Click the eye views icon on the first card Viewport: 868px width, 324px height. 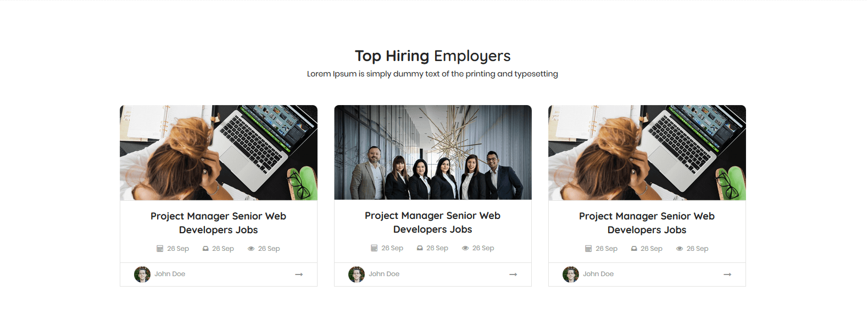(251, 249)
